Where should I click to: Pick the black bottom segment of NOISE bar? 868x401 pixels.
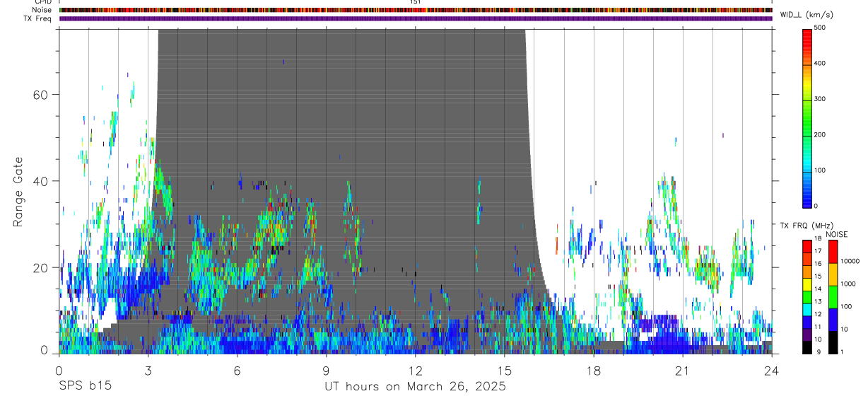click(x=833, y=342)
